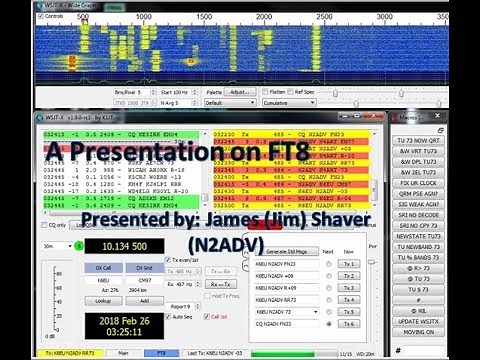The height and width of the screenshot is (360, 480).
Task: Click MOVING ON macro button
Action: click(418, 332)
